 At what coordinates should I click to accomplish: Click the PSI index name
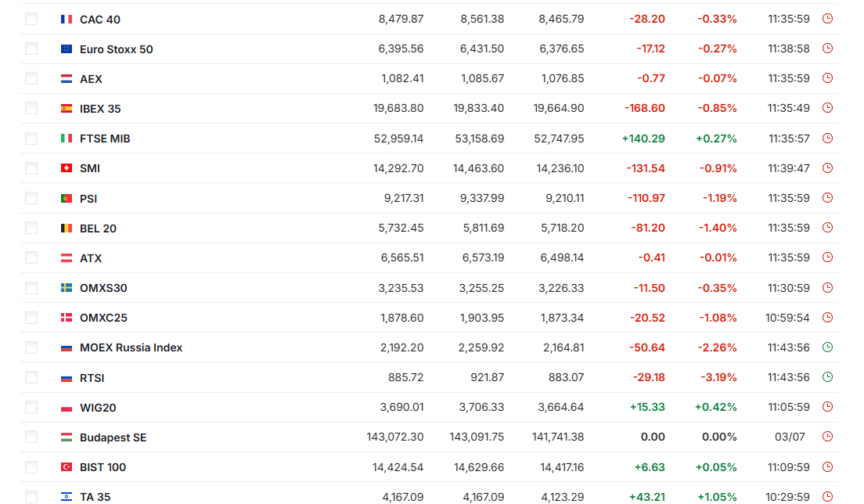tap(88, 198)
